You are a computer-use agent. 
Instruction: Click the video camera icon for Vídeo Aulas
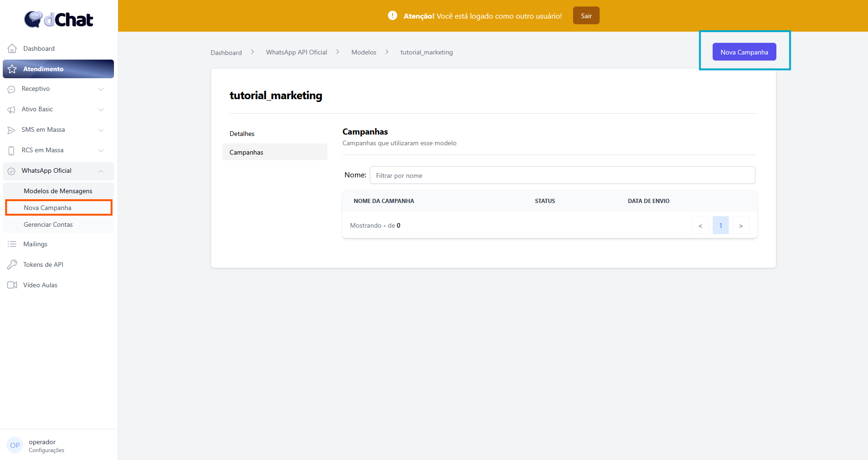point(12,285)
